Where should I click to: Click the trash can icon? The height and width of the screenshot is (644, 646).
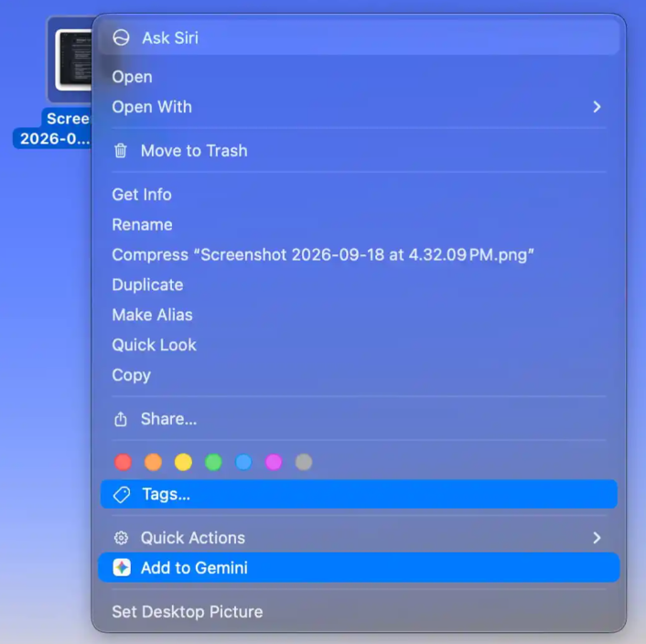(120, 151)
